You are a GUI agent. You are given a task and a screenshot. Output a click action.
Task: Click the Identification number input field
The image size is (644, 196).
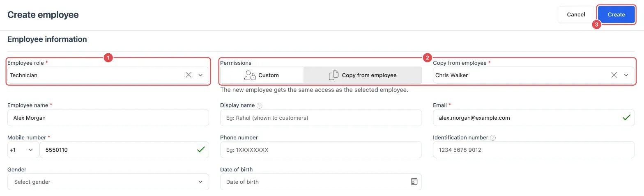click(534, 150)
